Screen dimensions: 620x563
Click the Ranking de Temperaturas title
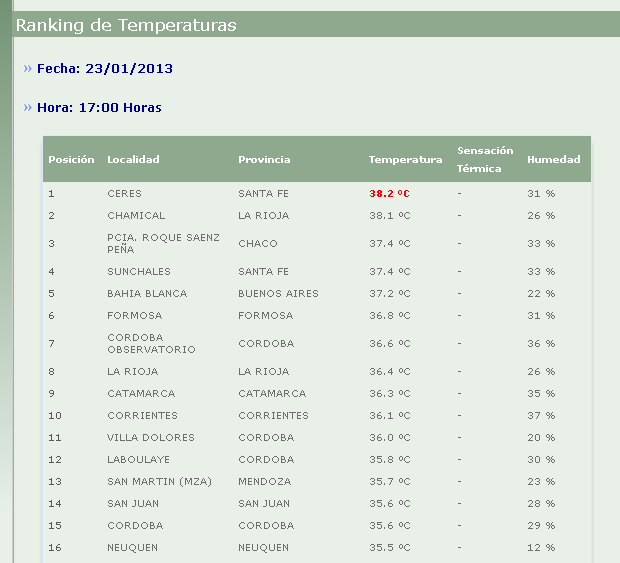[x=126, y=25]
